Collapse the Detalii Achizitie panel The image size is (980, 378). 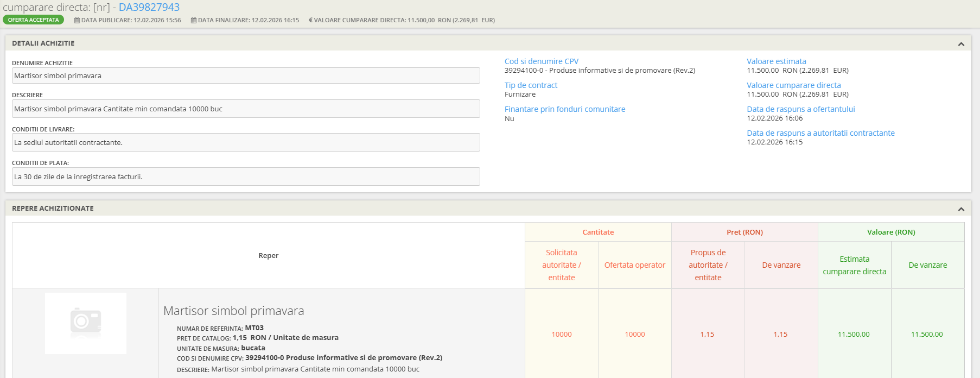coord(961,44)
